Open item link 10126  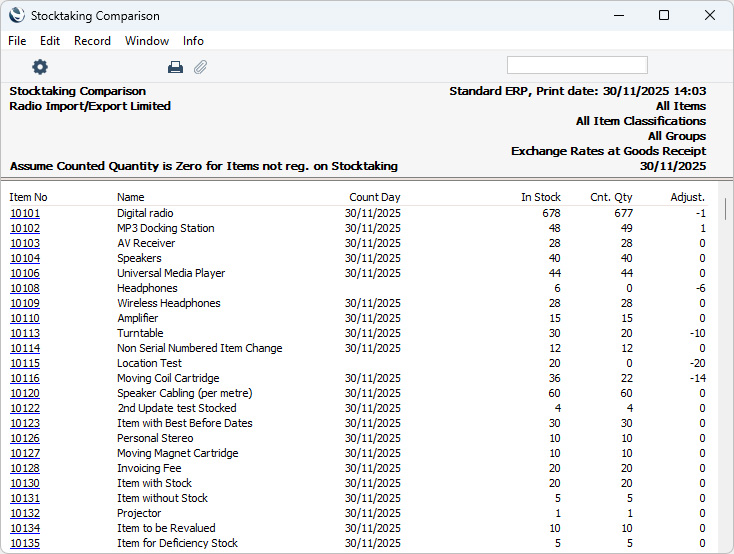click(x=25, y=438)
